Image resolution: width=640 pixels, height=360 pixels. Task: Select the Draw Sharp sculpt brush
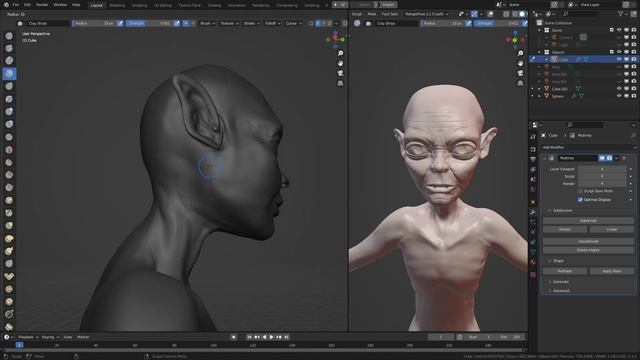(9, 49)
